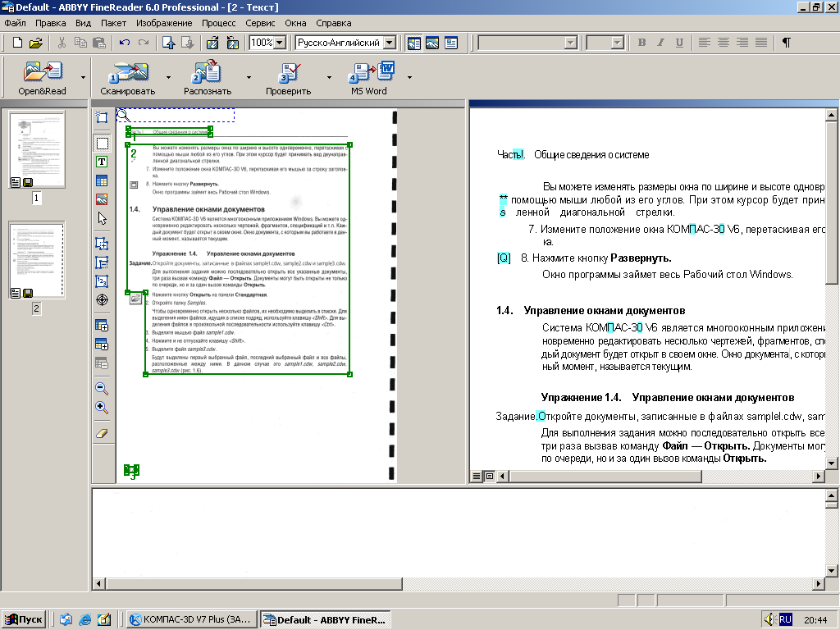Select the Table block tool
Viewport: 840px width, 630px height.
point(102,181)
